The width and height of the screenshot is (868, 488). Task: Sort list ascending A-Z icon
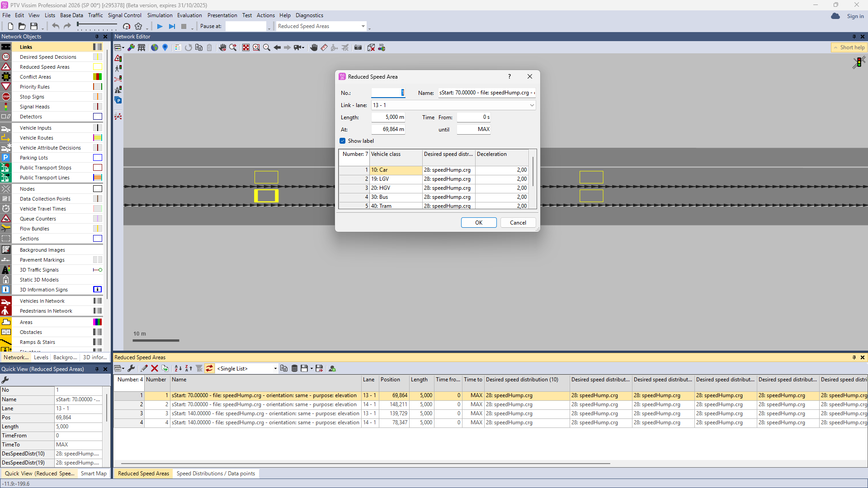[178, 369]
